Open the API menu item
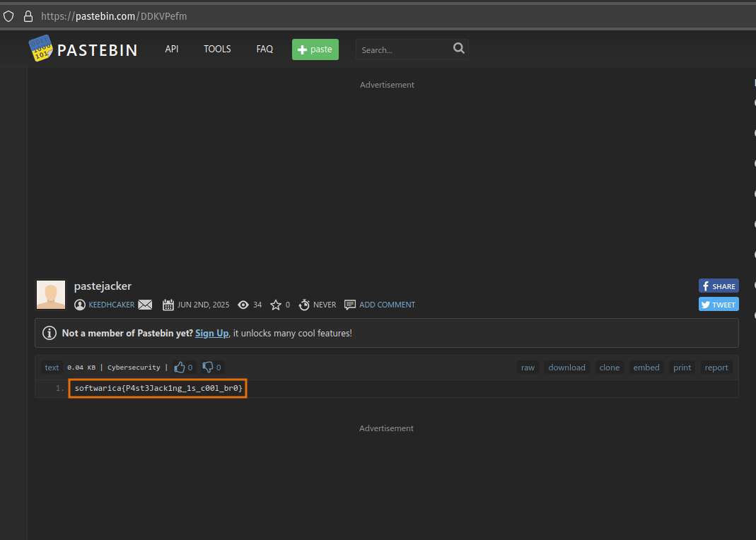Image resolution: width=756 pixels, height=540 pixels. click(172, 49)
